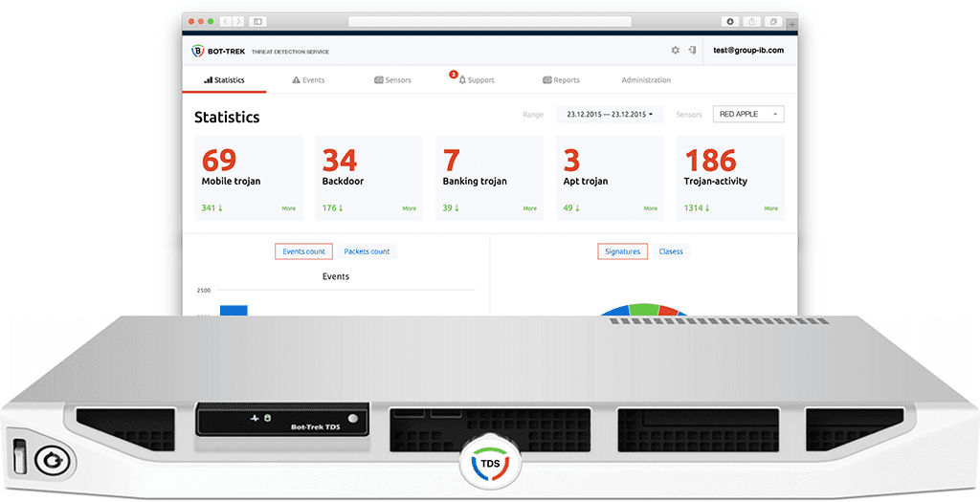This screenshot has width=980, height=502.
Task: Click the round button on Bot-Trek TDS drive
Action: click(353, 419)
